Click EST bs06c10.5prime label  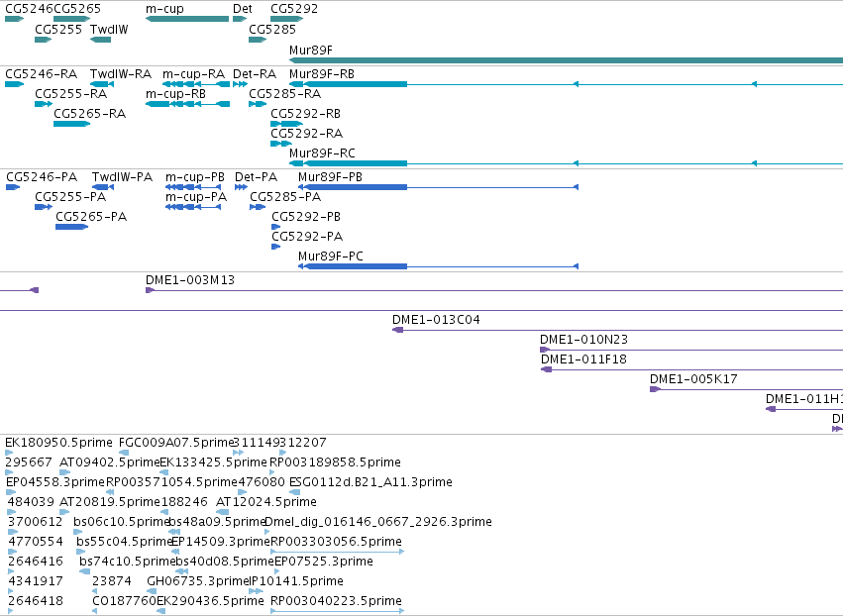pos(122,522)
